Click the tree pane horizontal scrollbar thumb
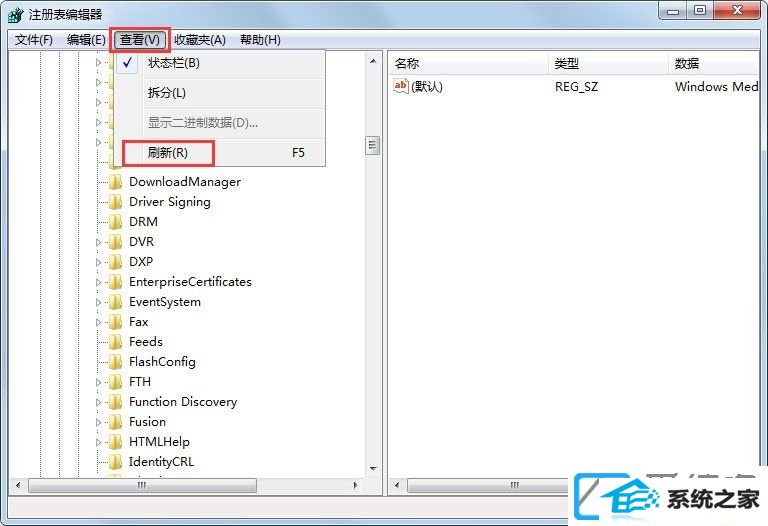The image size is (768, 526). pos(142,485)
